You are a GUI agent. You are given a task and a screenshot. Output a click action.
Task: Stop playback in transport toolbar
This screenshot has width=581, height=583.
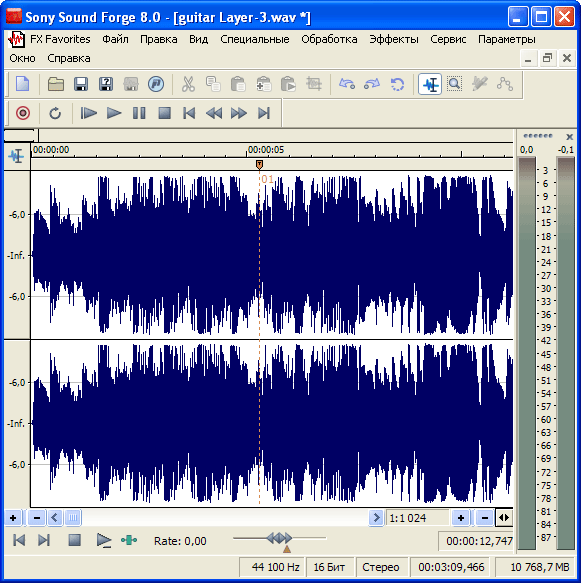click(x=164, y=113)
